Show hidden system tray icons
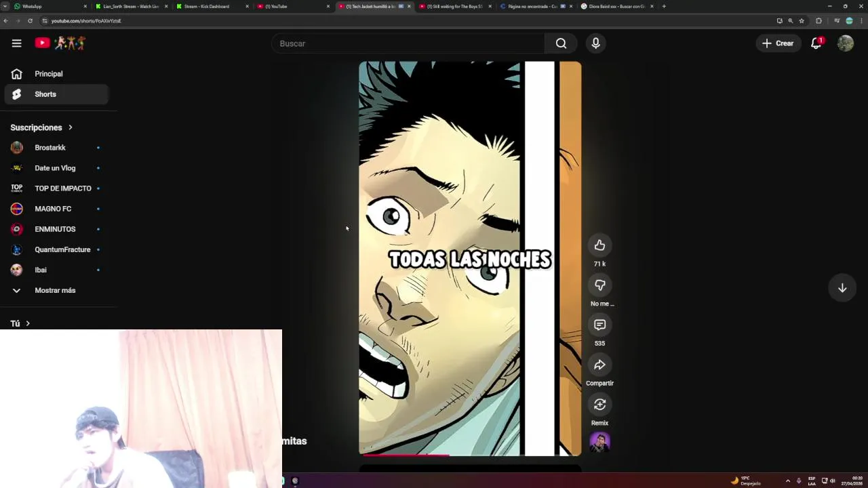Viewport: 868px width, 488px height. click(787, 481)
